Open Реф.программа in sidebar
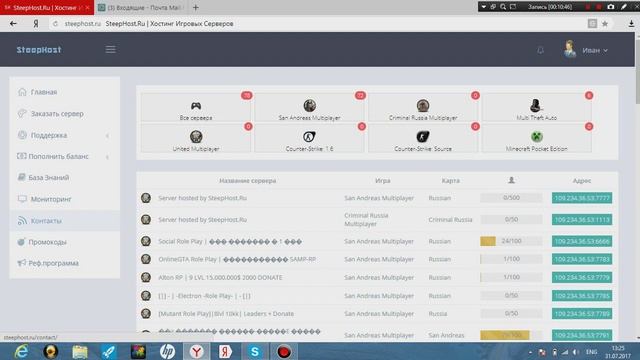640x360 pixels. tap(64, 263)
